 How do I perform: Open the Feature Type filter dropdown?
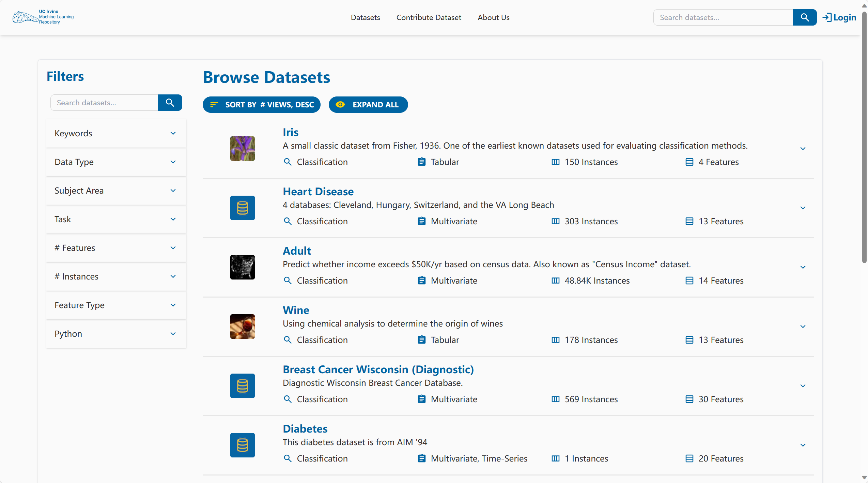[x=116, y=305]
